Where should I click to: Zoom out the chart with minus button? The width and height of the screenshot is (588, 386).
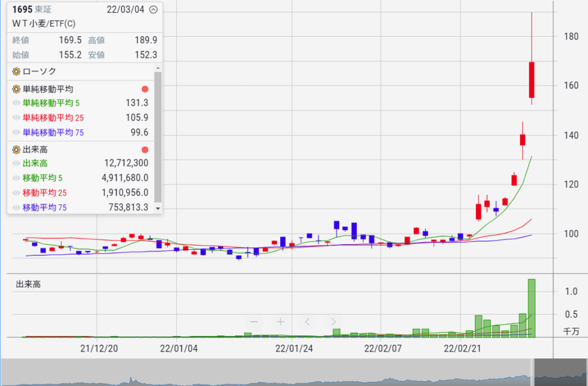[254, 322]
